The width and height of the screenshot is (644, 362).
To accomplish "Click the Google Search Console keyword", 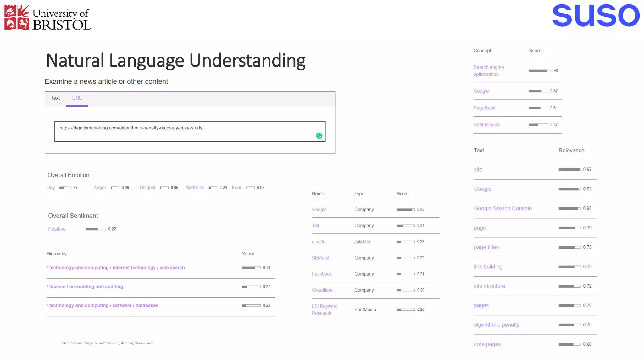I will click(503, 209).
